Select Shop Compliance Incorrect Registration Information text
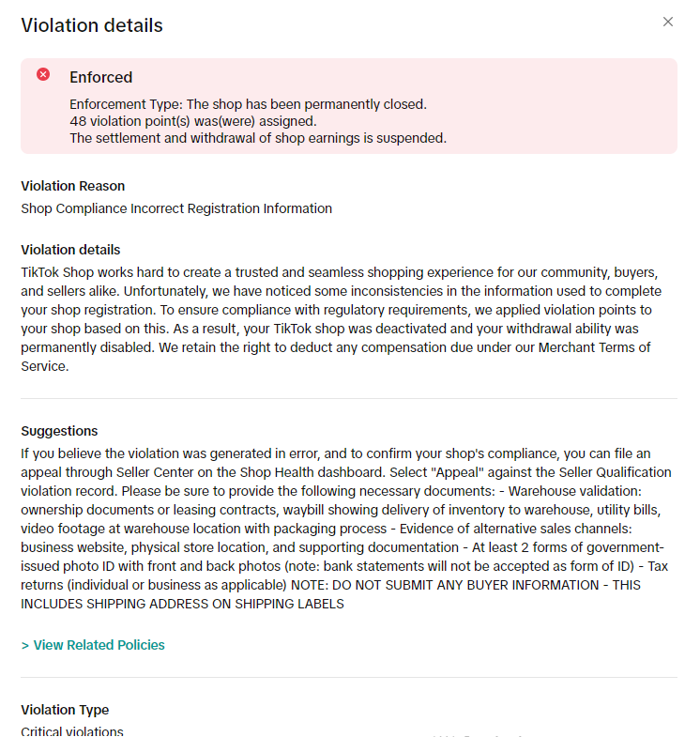This screenshot has height=737, width=700. click(176, 208)
